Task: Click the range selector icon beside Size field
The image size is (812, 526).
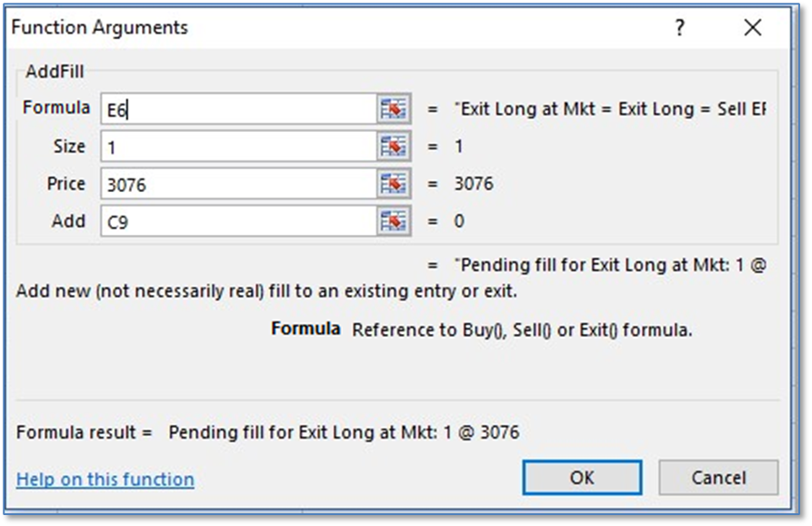Action: [x=394, y=147]
